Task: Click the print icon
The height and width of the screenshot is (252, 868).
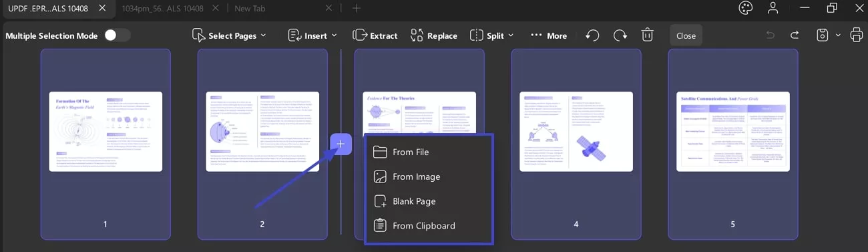Action: 857,35
